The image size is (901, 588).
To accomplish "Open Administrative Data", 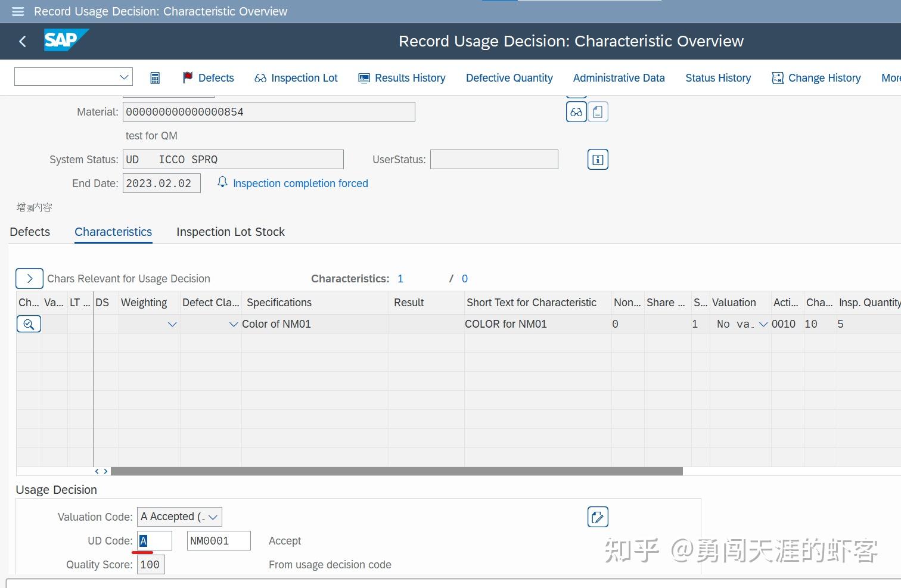I will [x=619, y=78].
